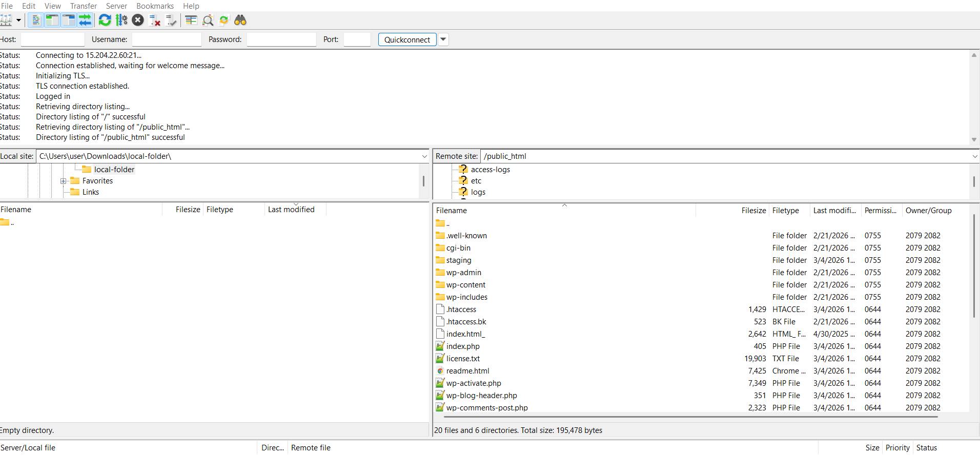The height and width of the screenshot is (476, 980).
Task: Click inside the Host input field
Action: pos(53,39)
